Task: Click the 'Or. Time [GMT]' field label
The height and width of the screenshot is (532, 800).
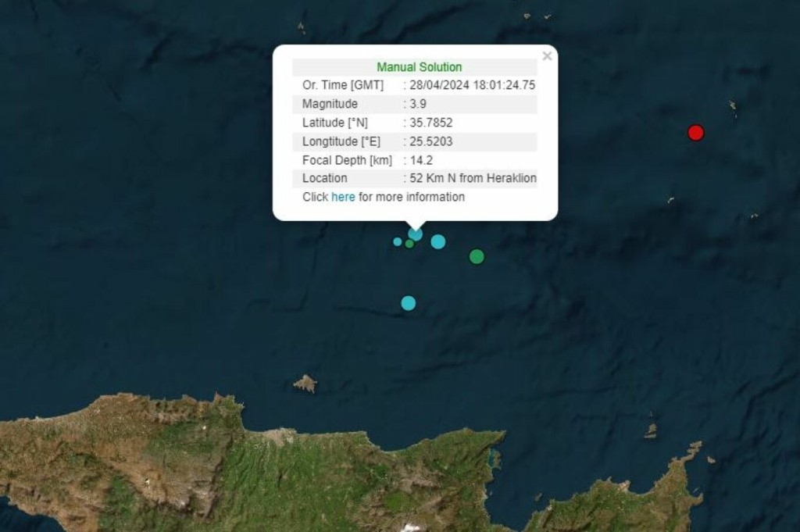Action: tap(342, 85)
